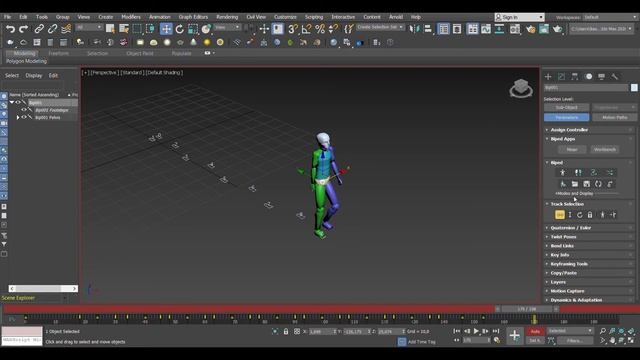
Task: Click the object color swatch beside name
Action: 634,87
